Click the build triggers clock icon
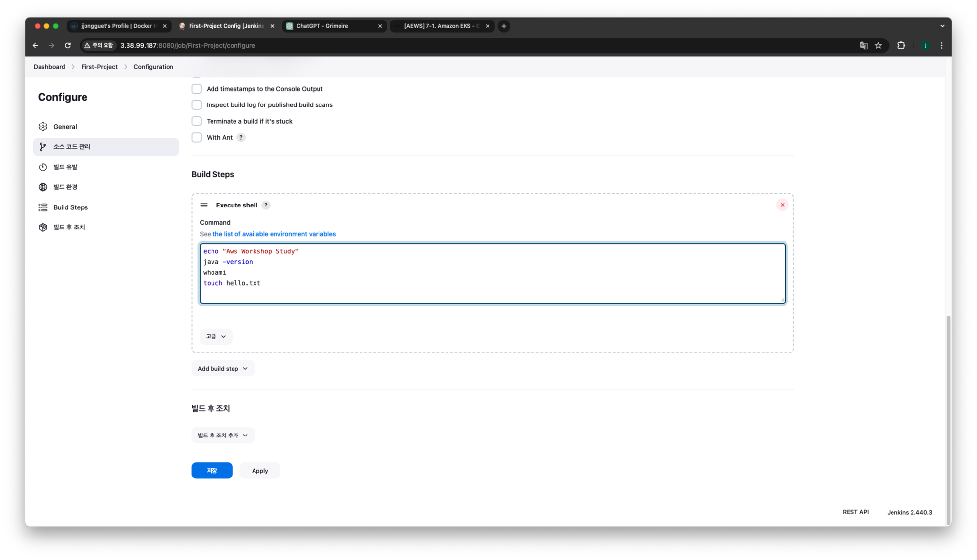The height and width of the screenshot is (560, 977). coord(43,167)
